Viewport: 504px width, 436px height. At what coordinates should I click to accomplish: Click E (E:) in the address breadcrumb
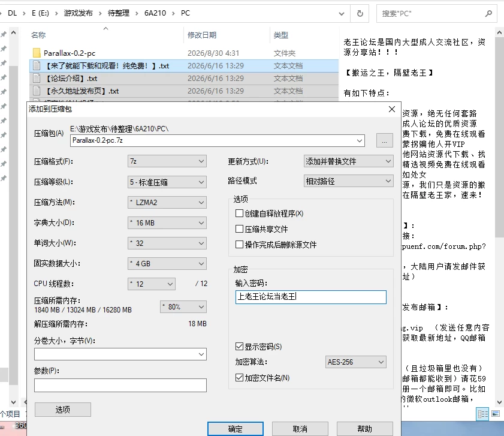tap(40, 13)
